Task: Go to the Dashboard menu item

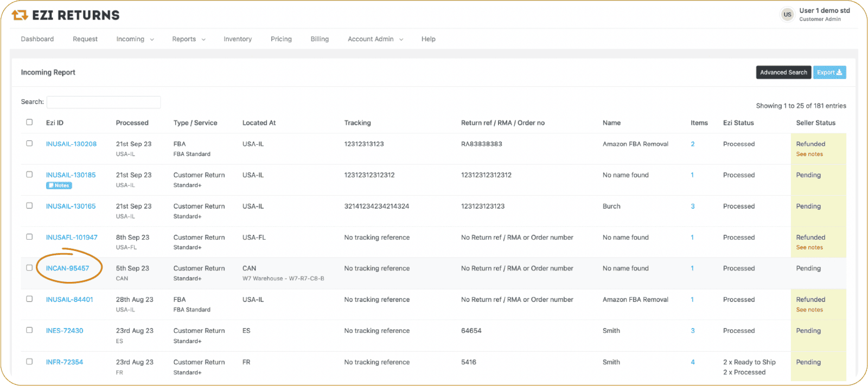Action: 37,39
